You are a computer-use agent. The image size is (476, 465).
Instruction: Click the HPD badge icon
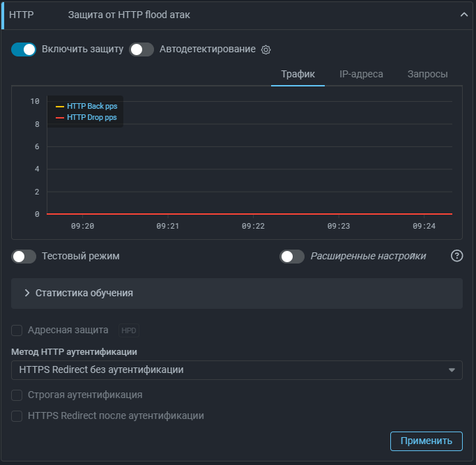(x=129, y=330)
